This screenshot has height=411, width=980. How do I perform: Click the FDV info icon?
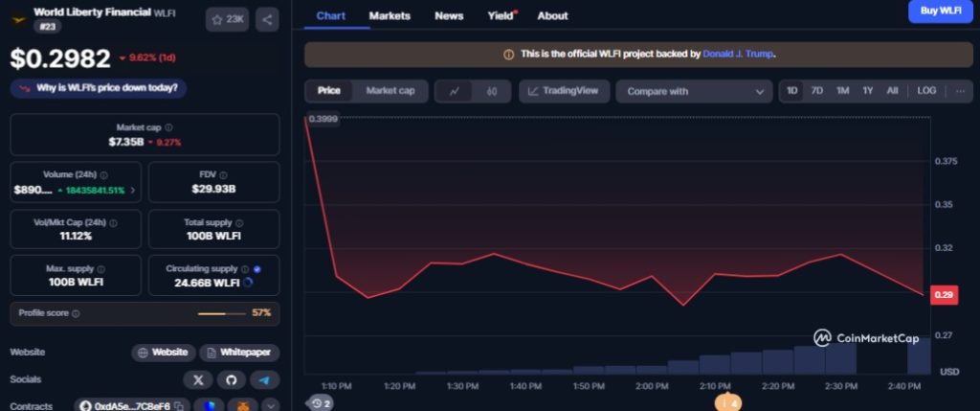(x=223, y=175)
